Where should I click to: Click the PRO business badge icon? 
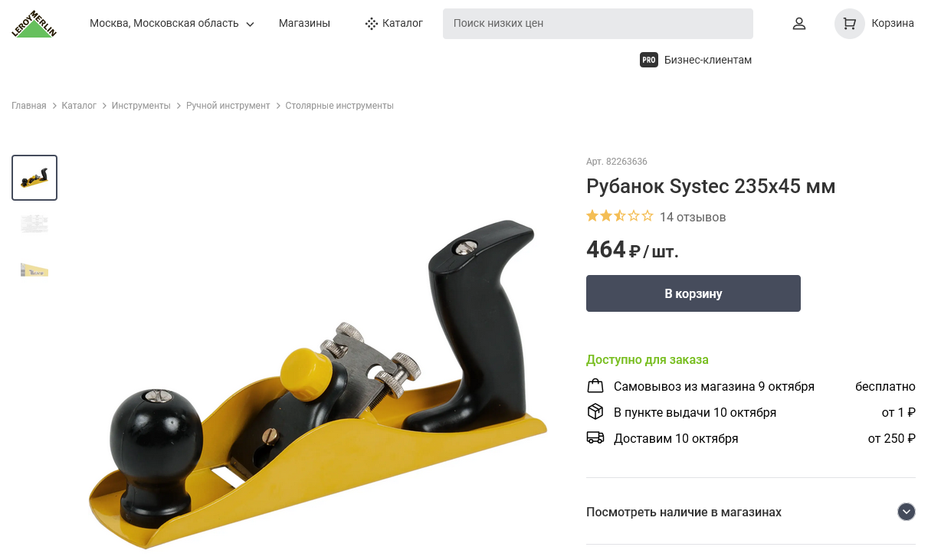tap(649, 60)
